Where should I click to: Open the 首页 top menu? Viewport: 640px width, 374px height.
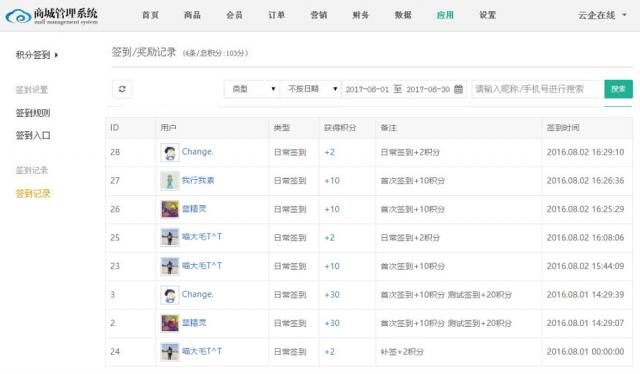pyautogui.click(x=150, y=15)
